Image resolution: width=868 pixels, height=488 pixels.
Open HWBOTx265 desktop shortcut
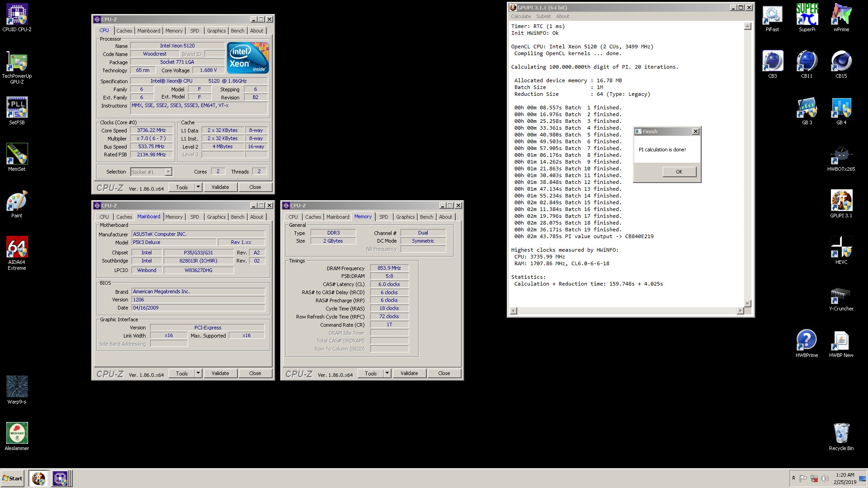[841, 158]
